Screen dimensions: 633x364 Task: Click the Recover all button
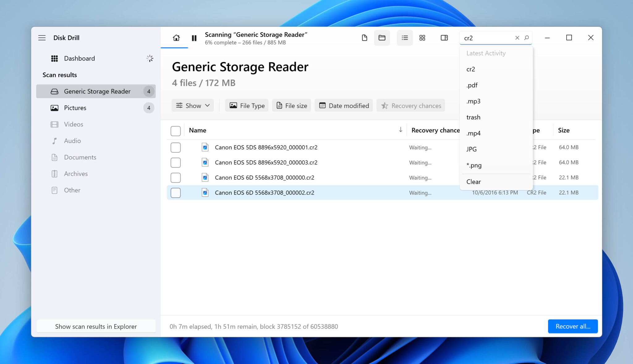(572, 326)
